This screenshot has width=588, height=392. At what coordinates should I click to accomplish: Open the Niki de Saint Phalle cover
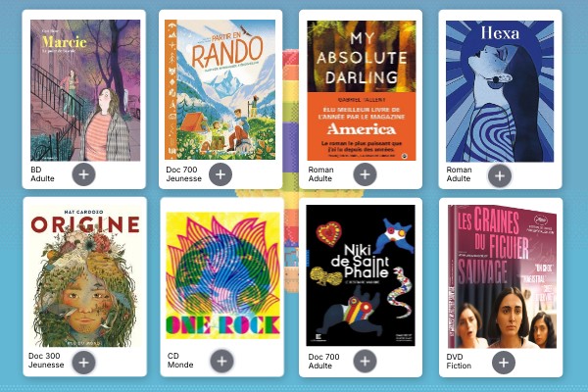[x=361, y=275]
